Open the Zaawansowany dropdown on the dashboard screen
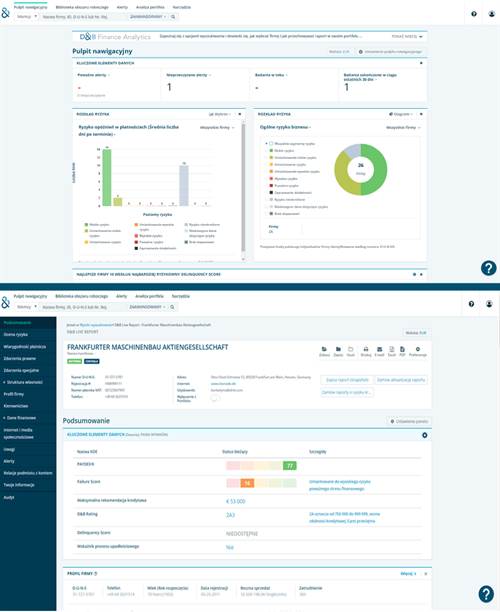 (148, 17)
